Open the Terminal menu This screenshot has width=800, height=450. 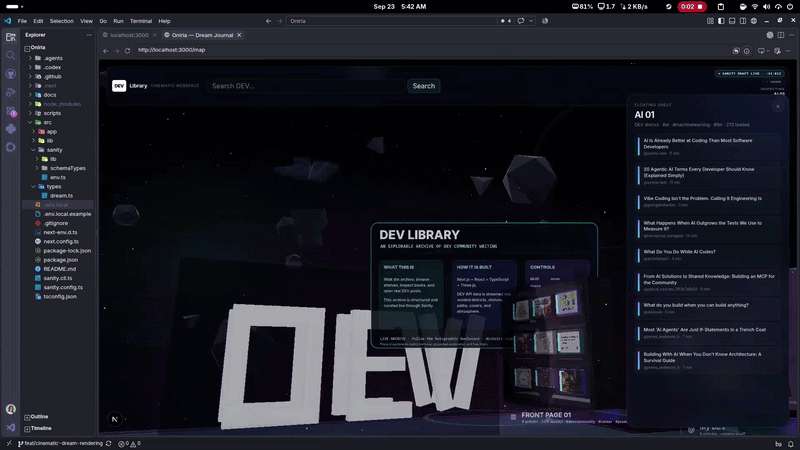(x=141, y=21)
